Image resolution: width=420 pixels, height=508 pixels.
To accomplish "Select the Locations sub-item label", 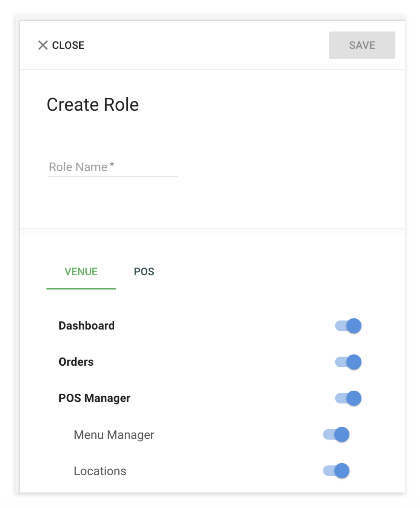I will click(x=100, y=471).
